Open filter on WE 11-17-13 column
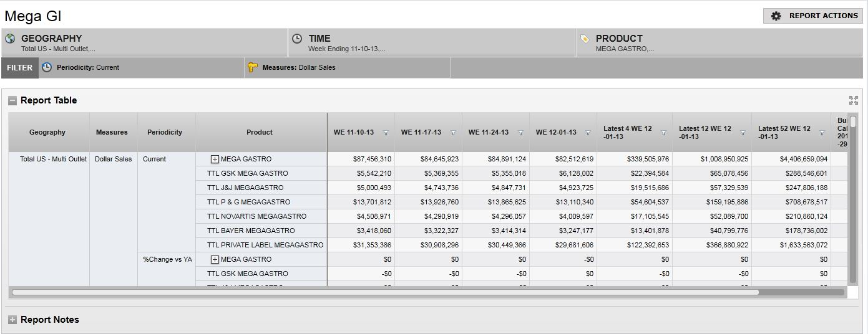The width and height of the screenshot is (868, 334). click(x=453, y=133)
